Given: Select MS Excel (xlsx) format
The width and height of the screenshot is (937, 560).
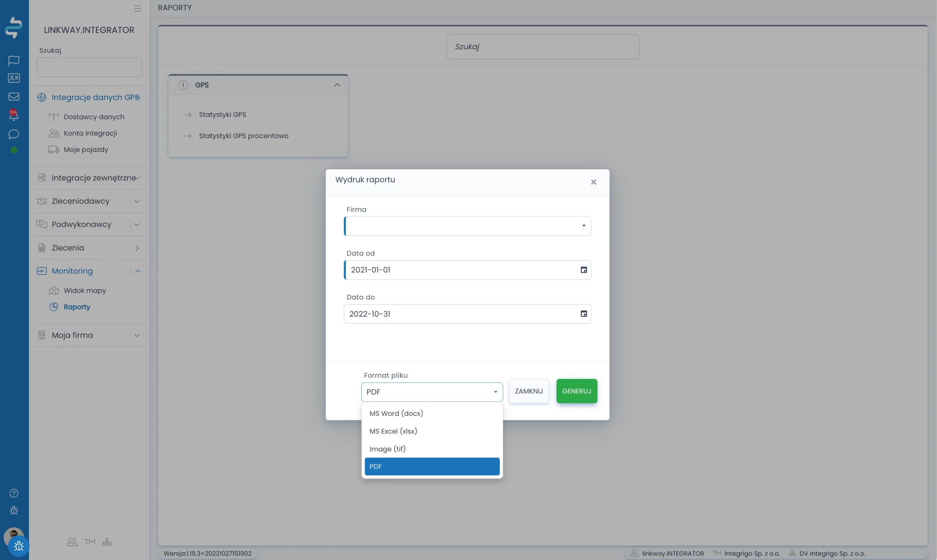Looking at the screenshot, I should coord(432,431).
